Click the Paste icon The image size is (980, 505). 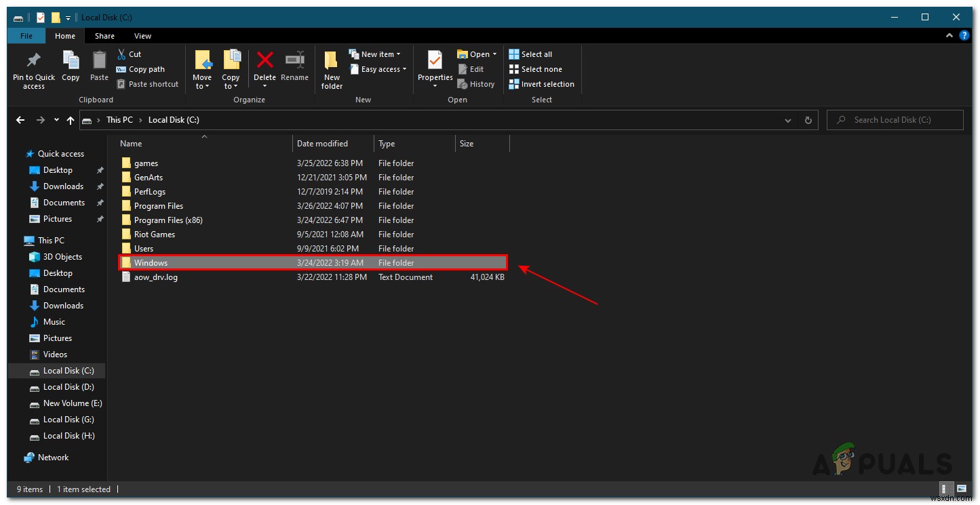(99, 64)
